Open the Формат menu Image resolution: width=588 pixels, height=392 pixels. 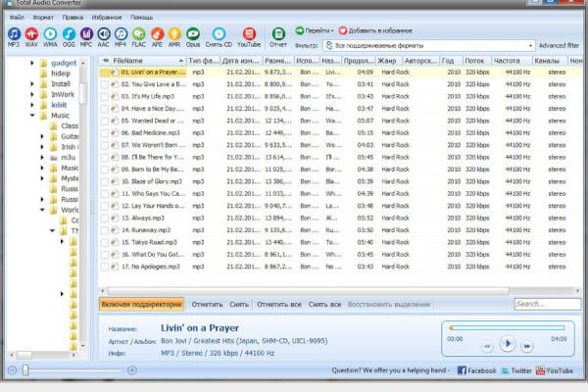43,18
